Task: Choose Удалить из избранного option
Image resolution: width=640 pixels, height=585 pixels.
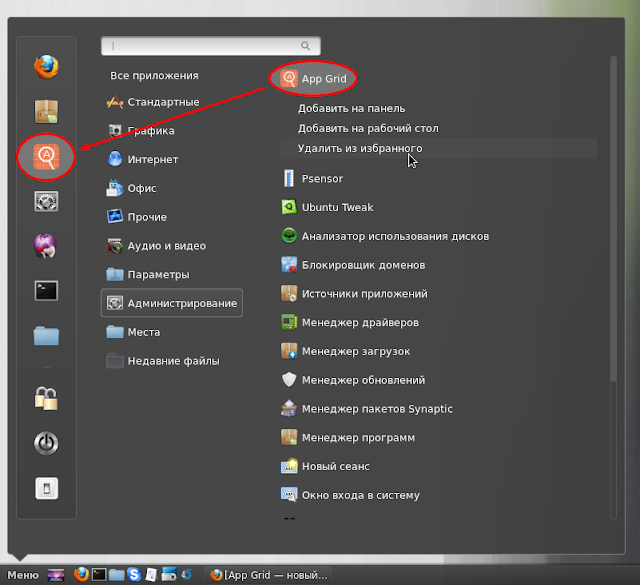Action: coord(439,148)
